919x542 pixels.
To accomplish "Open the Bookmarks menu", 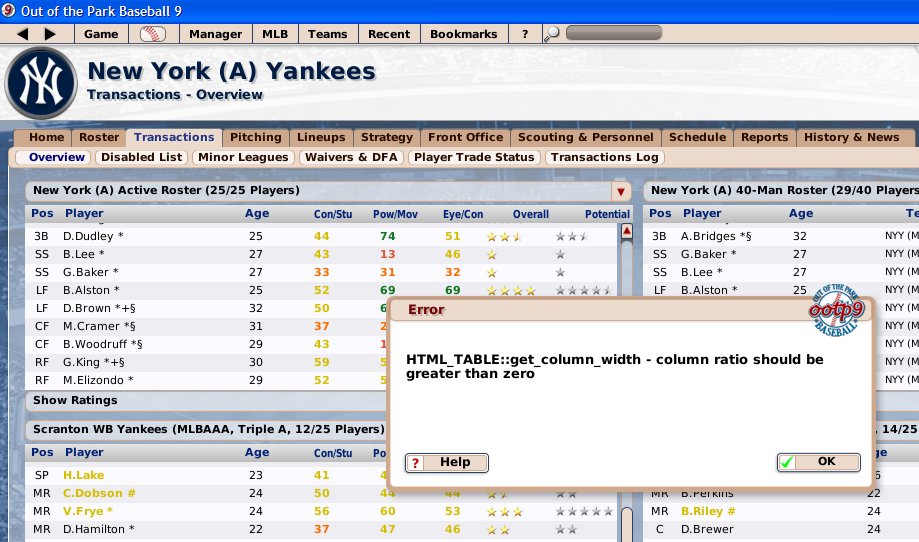I will [464, 34].
